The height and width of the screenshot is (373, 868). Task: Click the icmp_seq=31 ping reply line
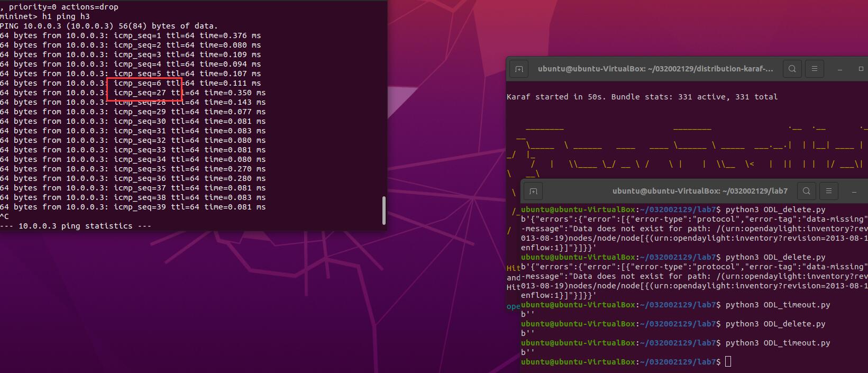click(133, 131)
